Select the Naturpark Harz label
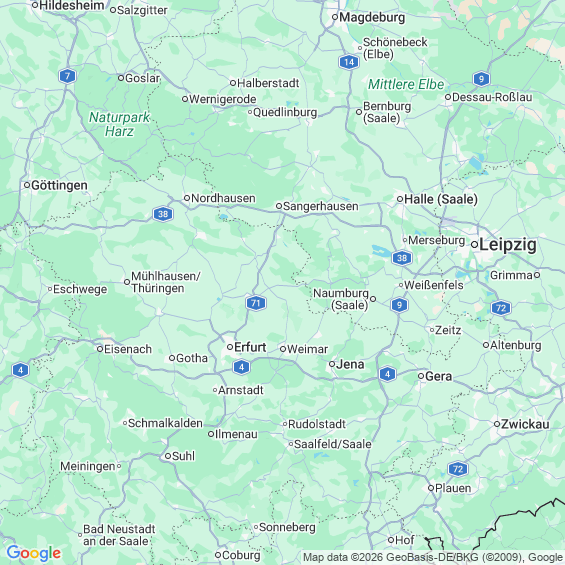The image size is (565, 565). [x=119, y=124]
